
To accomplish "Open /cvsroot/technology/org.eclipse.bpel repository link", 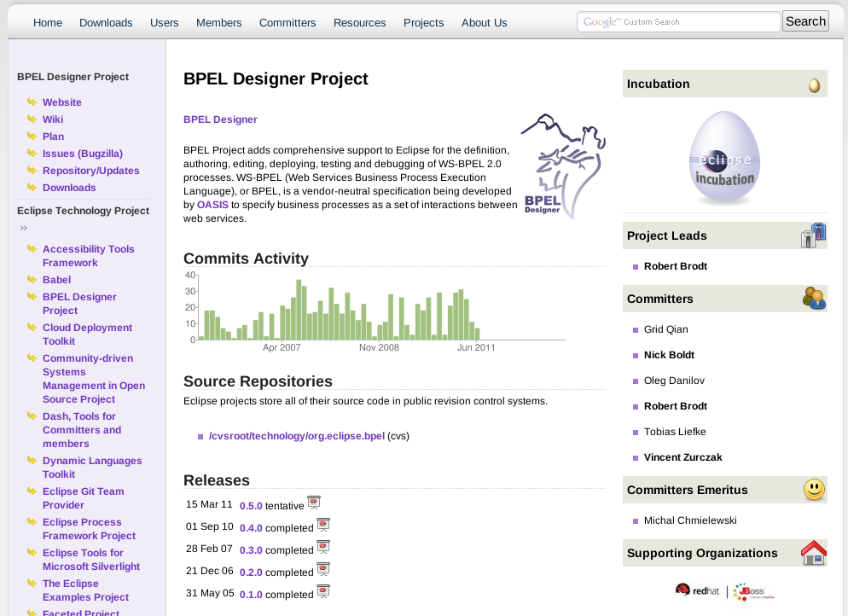I will (x=297, y=436).
